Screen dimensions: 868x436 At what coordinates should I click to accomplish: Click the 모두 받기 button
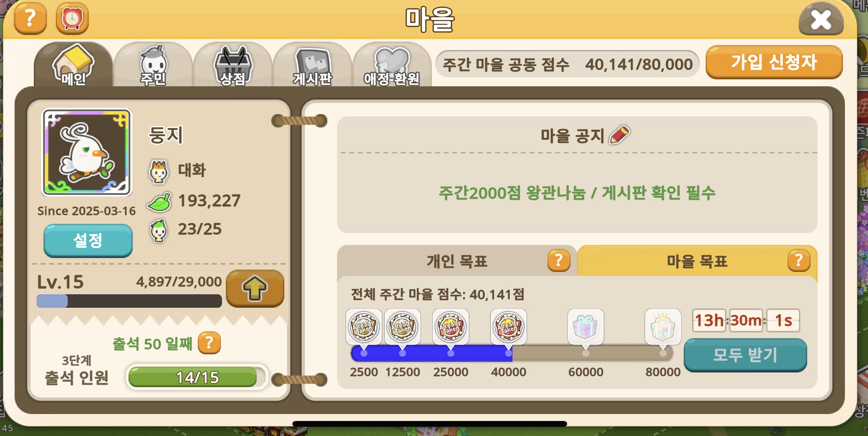click(x=745, y=355)
